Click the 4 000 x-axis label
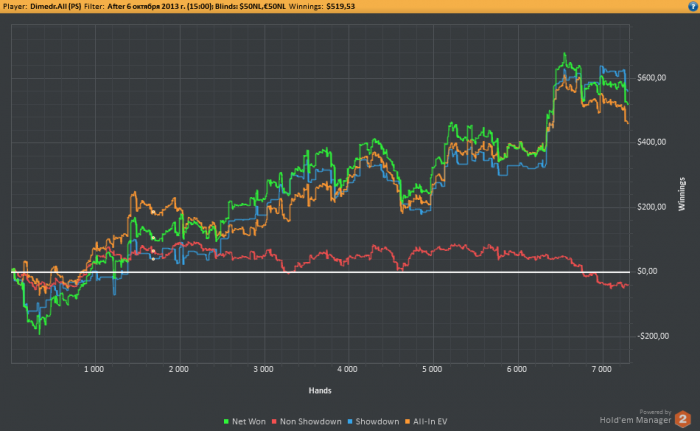 pyautogui.click(x=347, y=369)
